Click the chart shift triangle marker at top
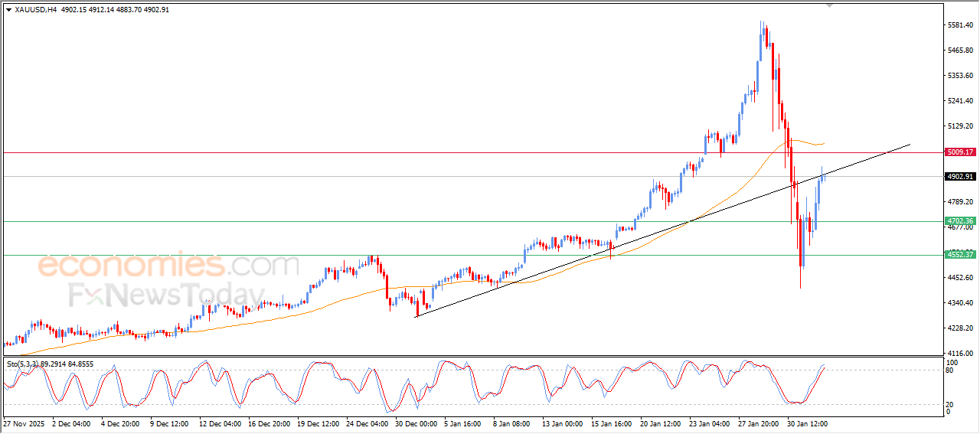Image resolution: width=980 pixels, height=434 pixels. coord(830,5)
